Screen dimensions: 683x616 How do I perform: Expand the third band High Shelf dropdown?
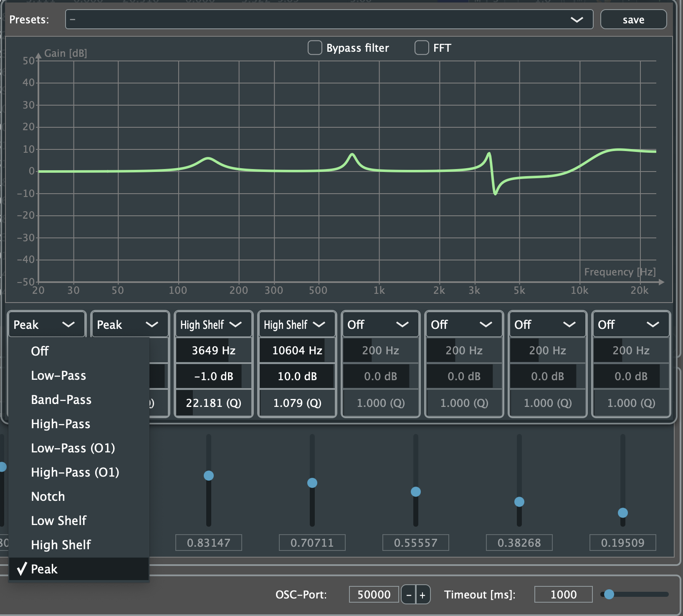(213, 325)
